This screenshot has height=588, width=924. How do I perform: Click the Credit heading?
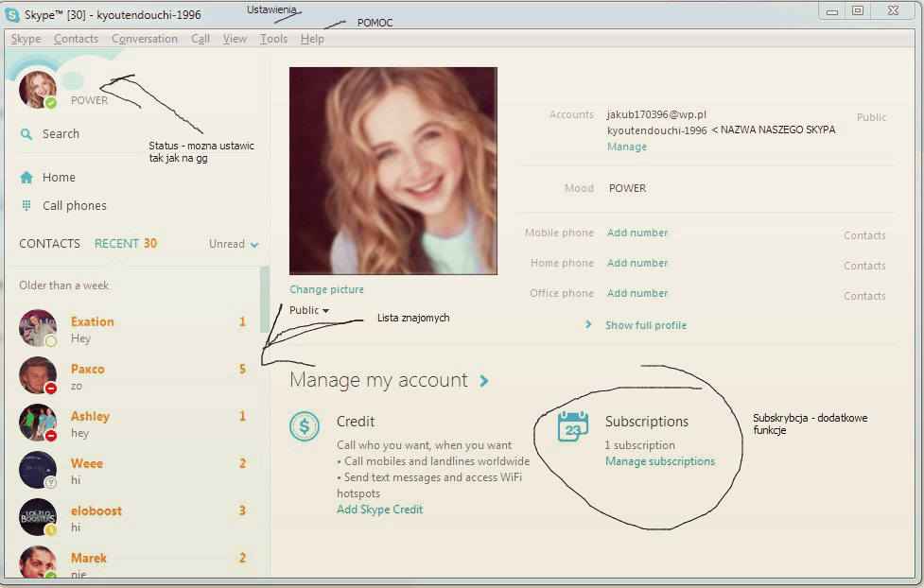tap(356, 422)
